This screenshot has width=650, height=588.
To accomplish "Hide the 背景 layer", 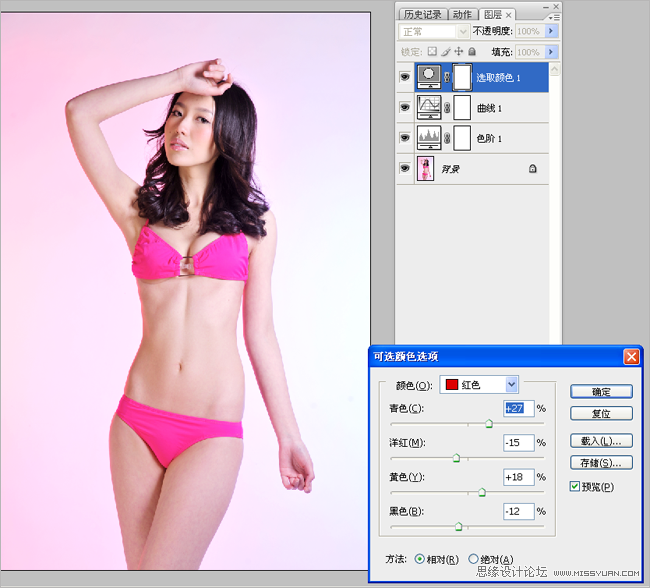I will click(405, 168).
